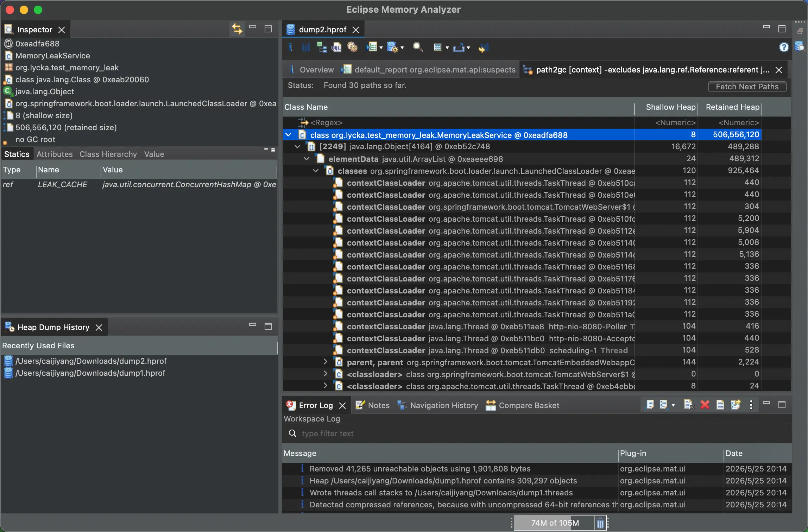
Task: Open the Import Log dropdown arrow
Action: pyautogui.click(x=673, y=405)
